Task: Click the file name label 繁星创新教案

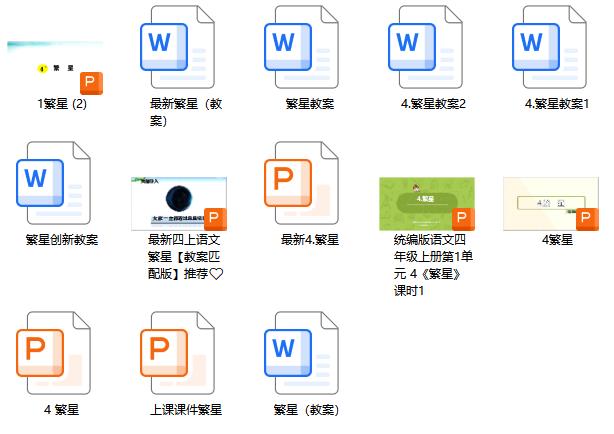Action: (62, 240)
